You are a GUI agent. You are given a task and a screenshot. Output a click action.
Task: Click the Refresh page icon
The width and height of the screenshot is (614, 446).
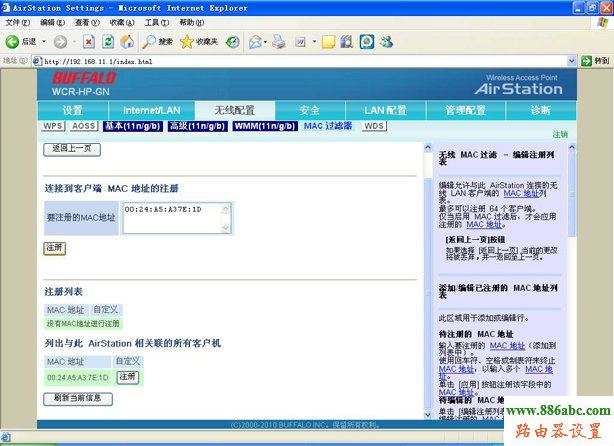[x=108, y=42]
